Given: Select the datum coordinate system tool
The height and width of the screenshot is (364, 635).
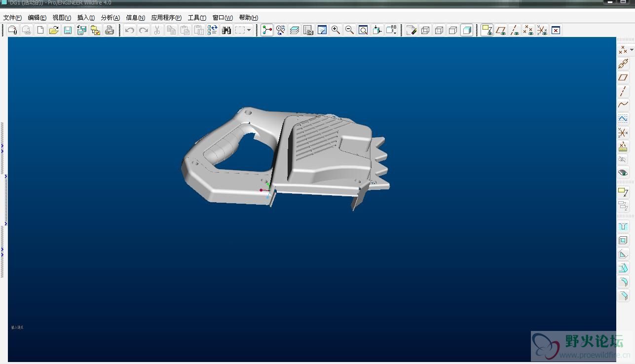Looking at the screenshot, I should point(623,132).
